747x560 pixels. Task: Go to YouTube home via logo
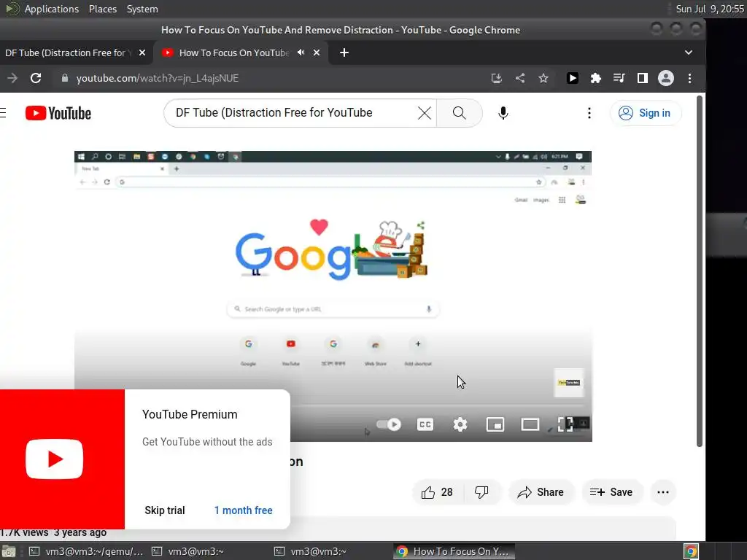click(58, 113)
